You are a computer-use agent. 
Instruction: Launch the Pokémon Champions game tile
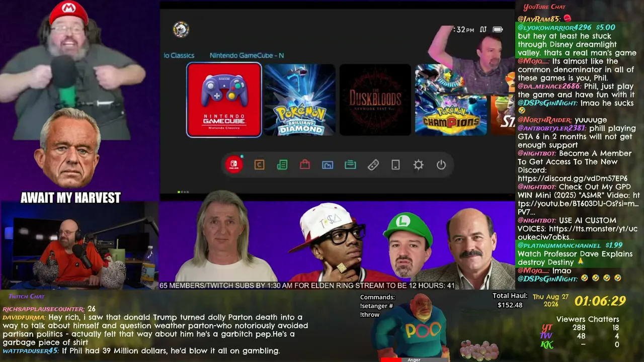point(451,100)
